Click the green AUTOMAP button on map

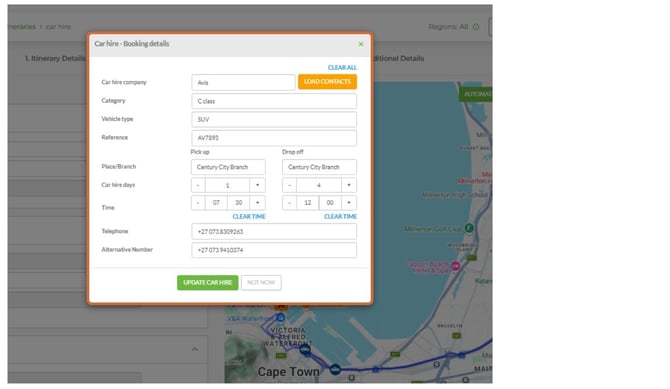476,94
